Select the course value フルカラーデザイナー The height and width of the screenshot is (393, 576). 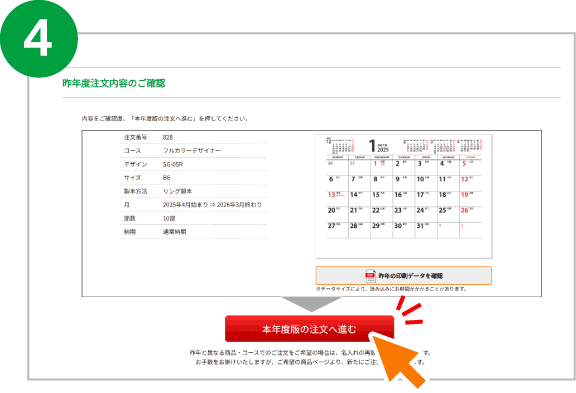[192, 151]
